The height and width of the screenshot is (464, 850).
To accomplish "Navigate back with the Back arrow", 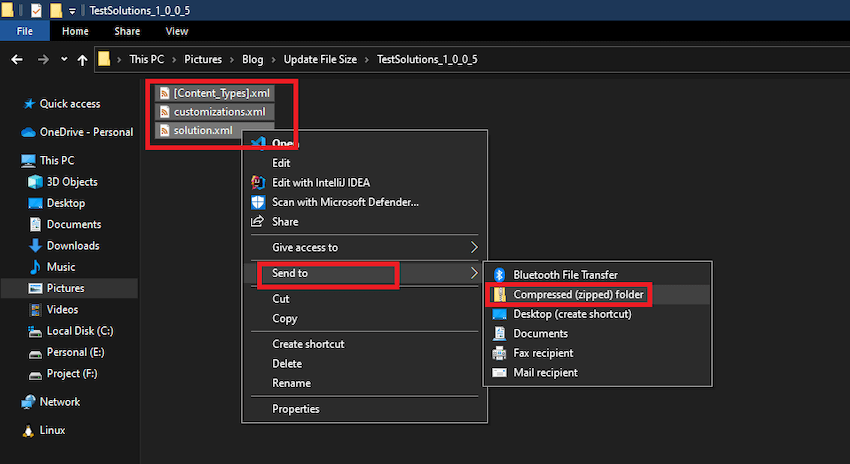I will (16, 60).
